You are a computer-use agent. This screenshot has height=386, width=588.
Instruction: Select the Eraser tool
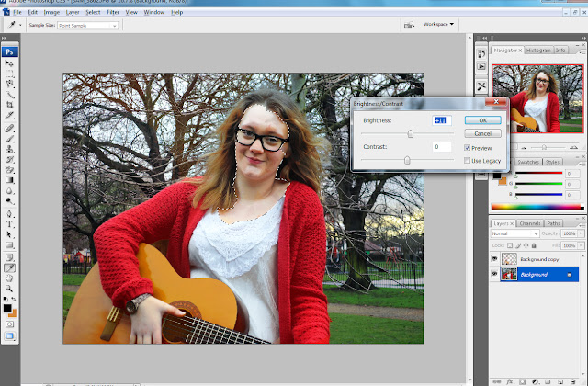9,170
